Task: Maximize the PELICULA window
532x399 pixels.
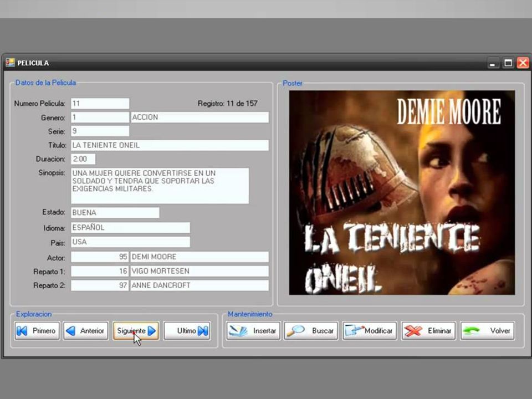Action: [x=508, y=63]
